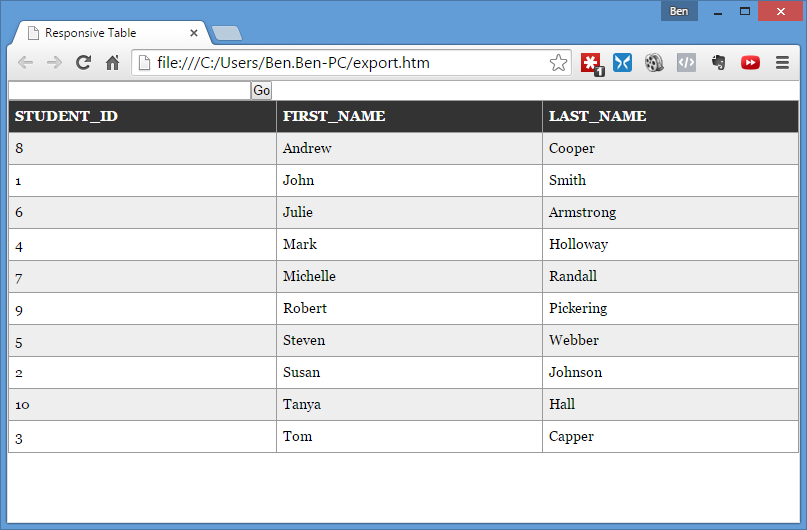This screenshot has height=530, width=807.
Task: Select the Responsive Table tab
Action: click(100, 33)
